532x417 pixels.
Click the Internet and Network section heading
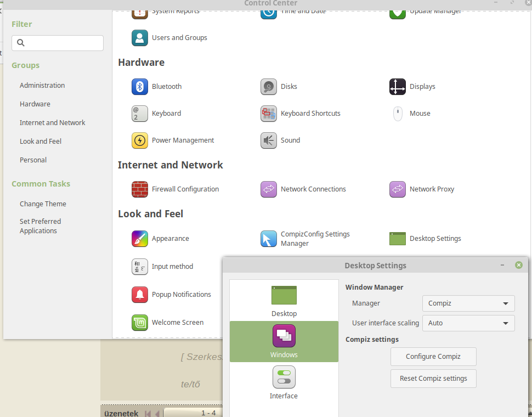coord(171,165)
